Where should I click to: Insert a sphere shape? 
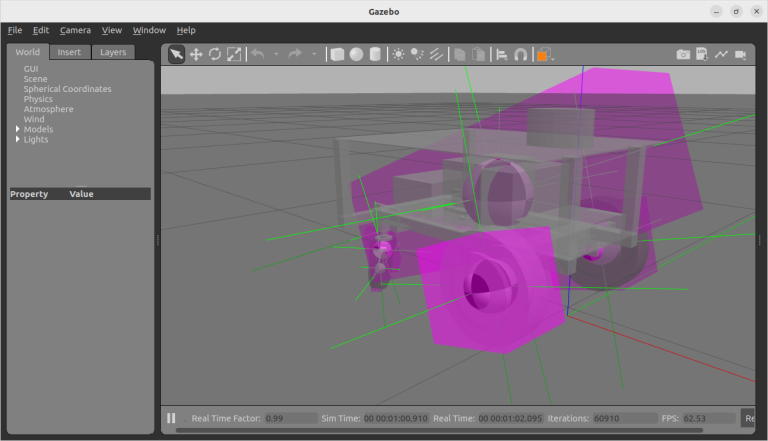pyautogui.click(x=356, y=54)
